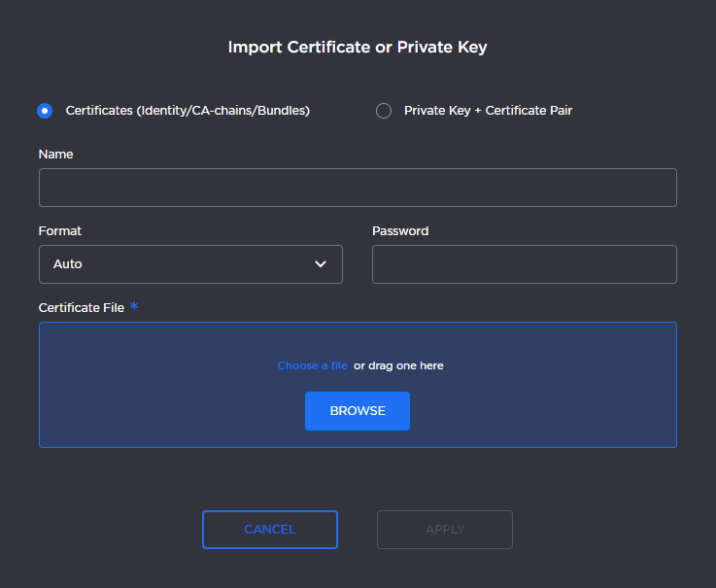Click into the Password input field
716x588 pixels.
click(524, 264)
